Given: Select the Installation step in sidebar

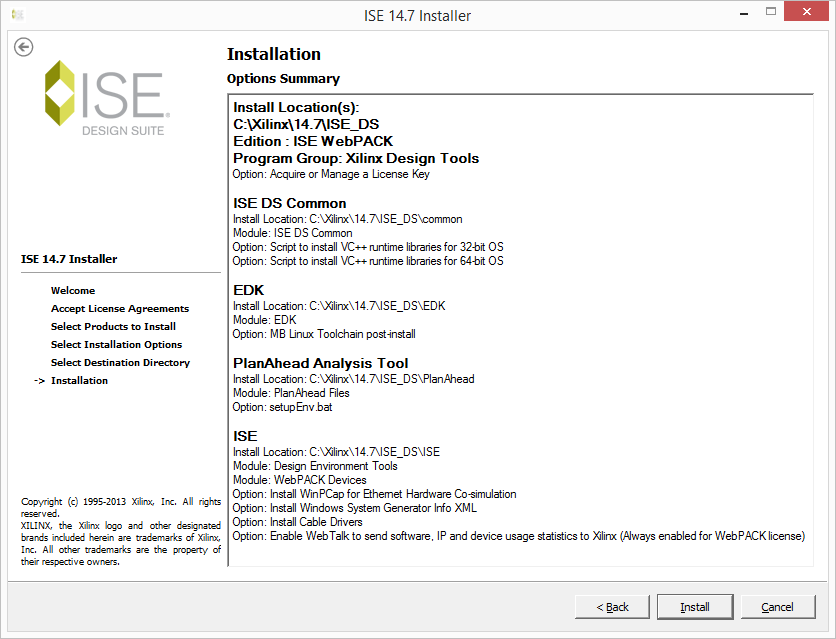Looking at the screenshot, I should click(79, 381).
